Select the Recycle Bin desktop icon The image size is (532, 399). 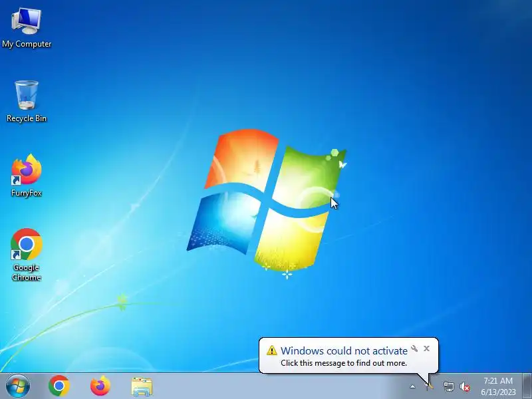pyautogui.click(x=27, y=101)
